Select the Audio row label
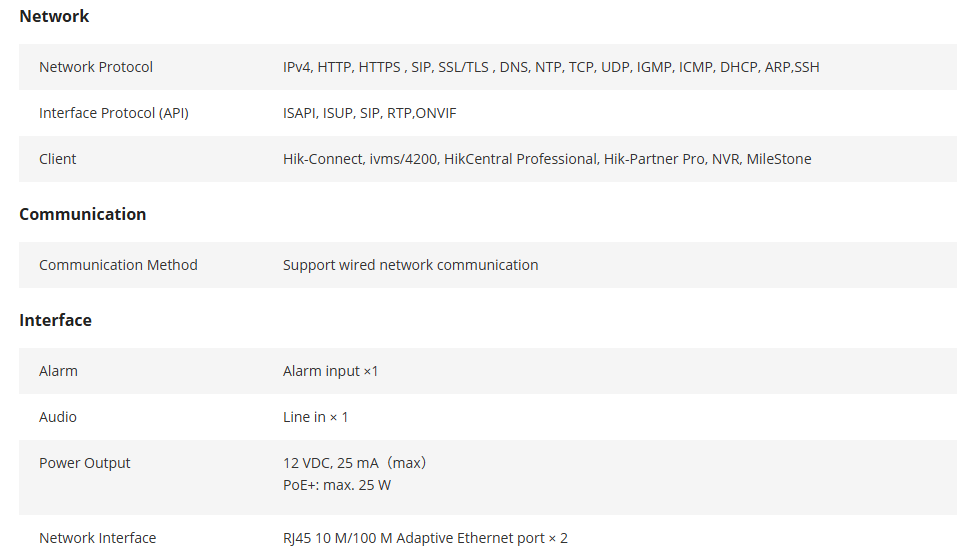The width and height of the screenshot is (976, 558). coord(58,417)
